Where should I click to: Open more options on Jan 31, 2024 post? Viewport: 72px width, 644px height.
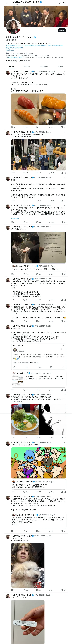tap(65, 71)
